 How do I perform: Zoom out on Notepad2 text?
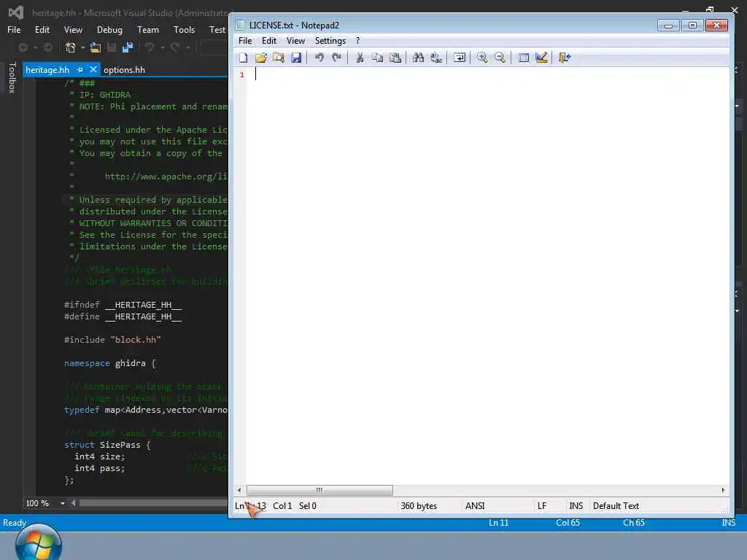[500, 58]
